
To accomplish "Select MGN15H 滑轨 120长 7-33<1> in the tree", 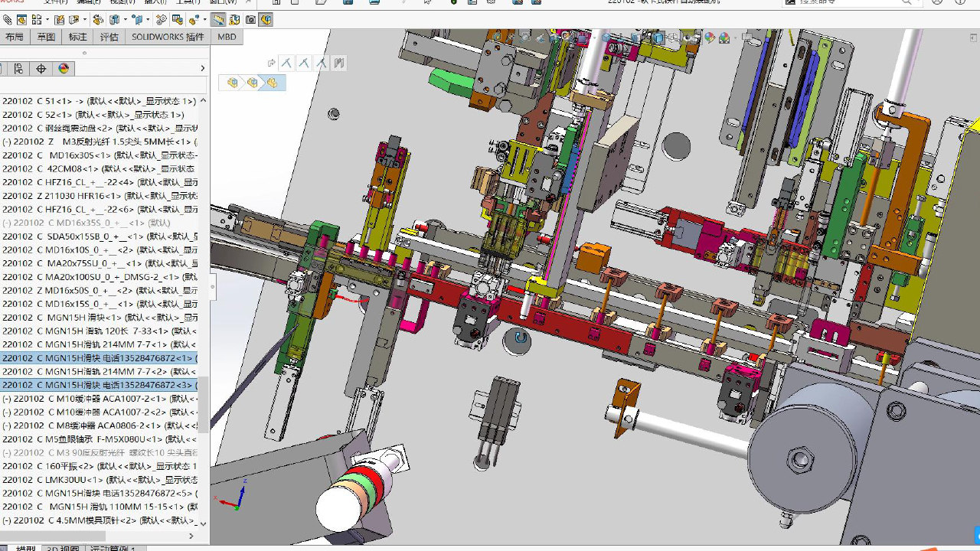I will pos(100,331).
